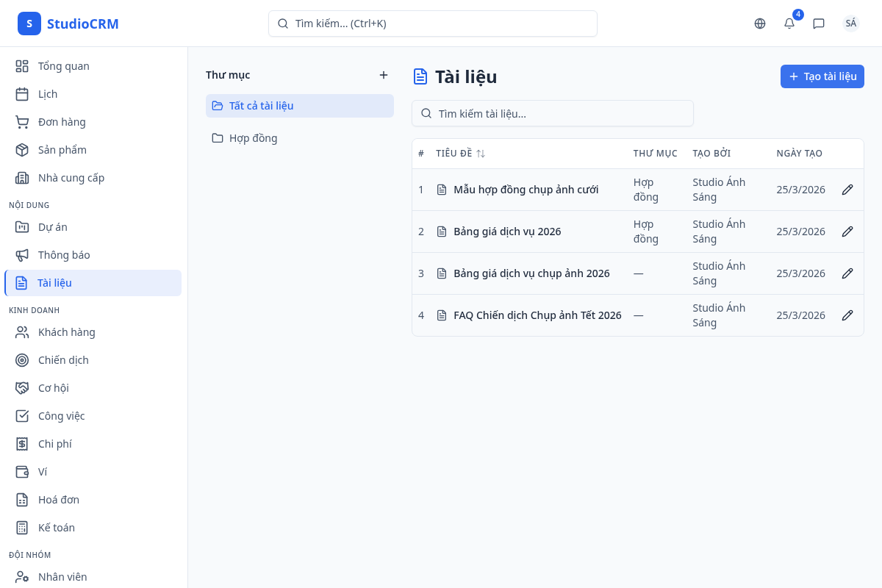Screen dimensions: 882x588
Task: Open the chat messages icon
Action: [819, 24]
